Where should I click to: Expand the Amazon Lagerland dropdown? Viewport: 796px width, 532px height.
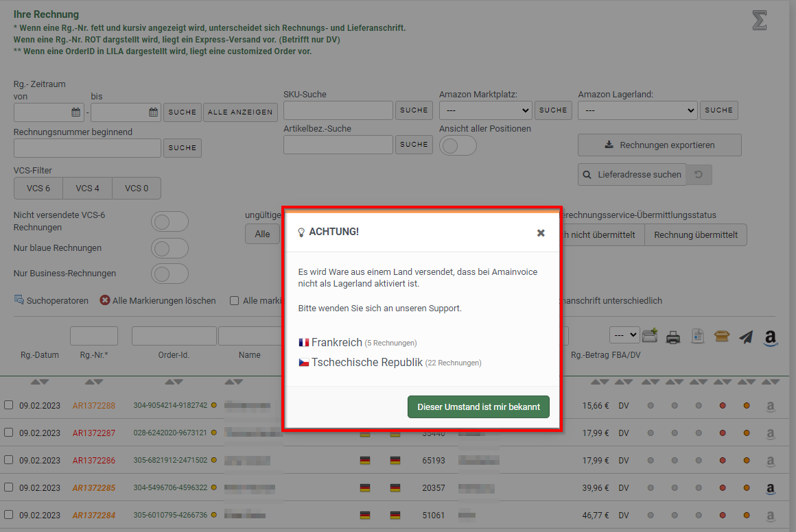tap(637, 110)
